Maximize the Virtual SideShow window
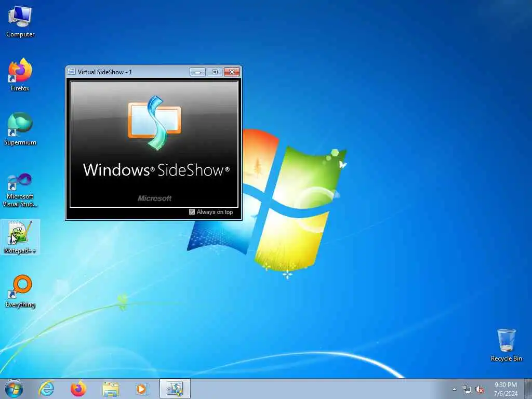 point(215,72)
